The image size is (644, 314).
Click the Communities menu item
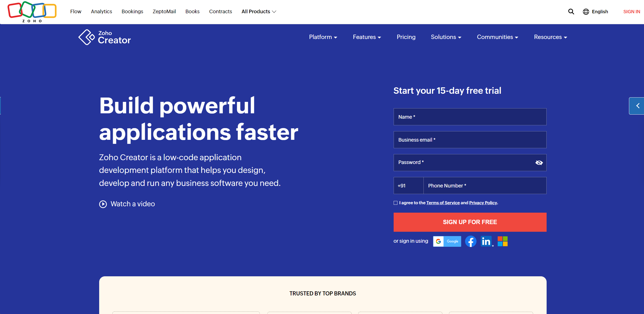(x=497, y=37)
